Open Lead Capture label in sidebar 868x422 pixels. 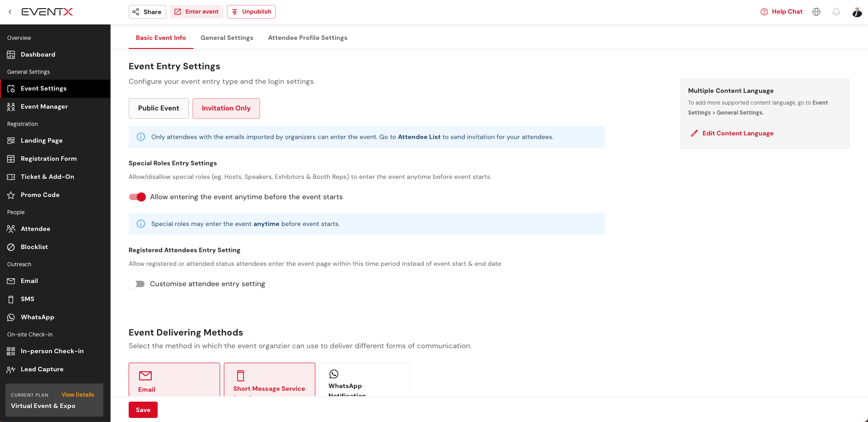click(42, 369)
